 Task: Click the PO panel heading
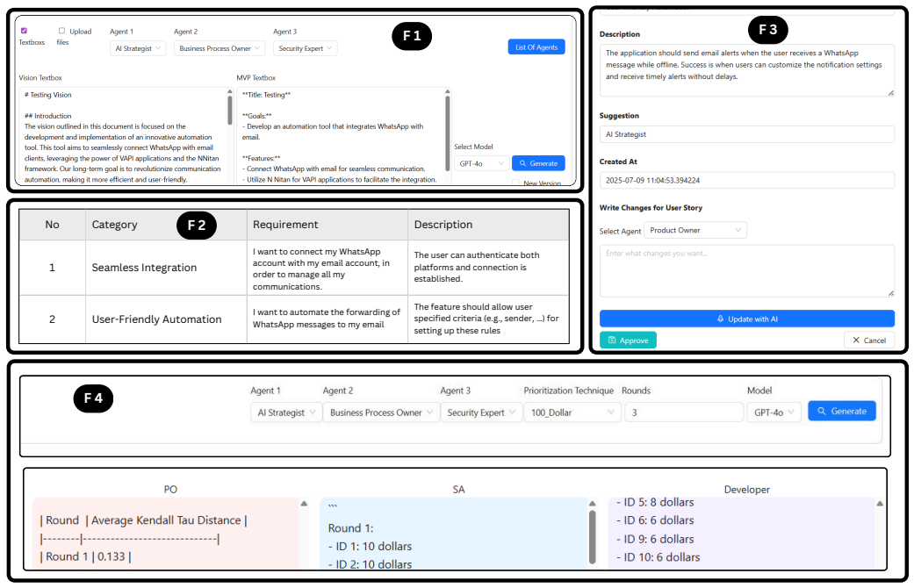pyautogui.click(x=170, y=490)
